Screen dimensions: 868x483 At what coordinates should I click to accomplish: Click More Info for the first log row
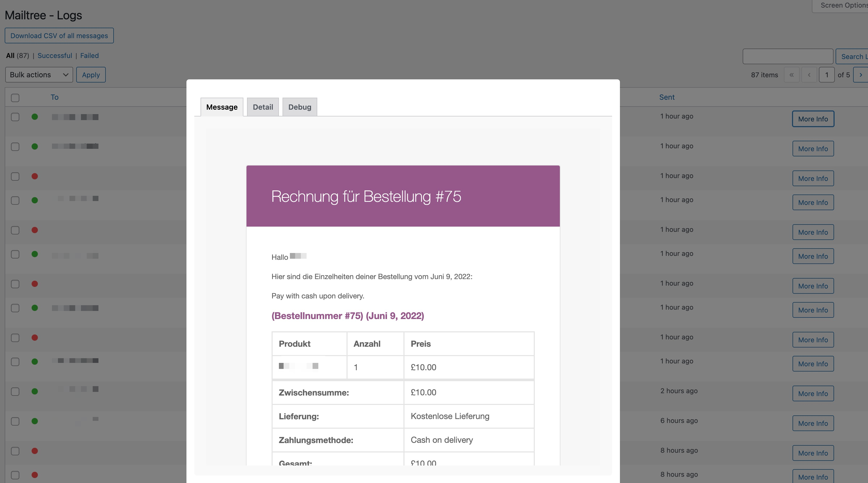coord(813,119)
